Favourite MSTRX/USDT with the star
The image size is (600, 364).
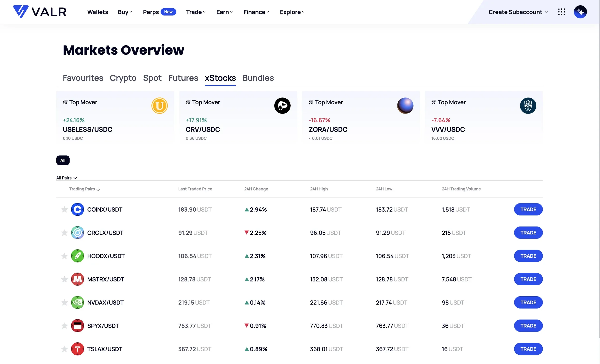pyautogui.click(x=64, y=279)
